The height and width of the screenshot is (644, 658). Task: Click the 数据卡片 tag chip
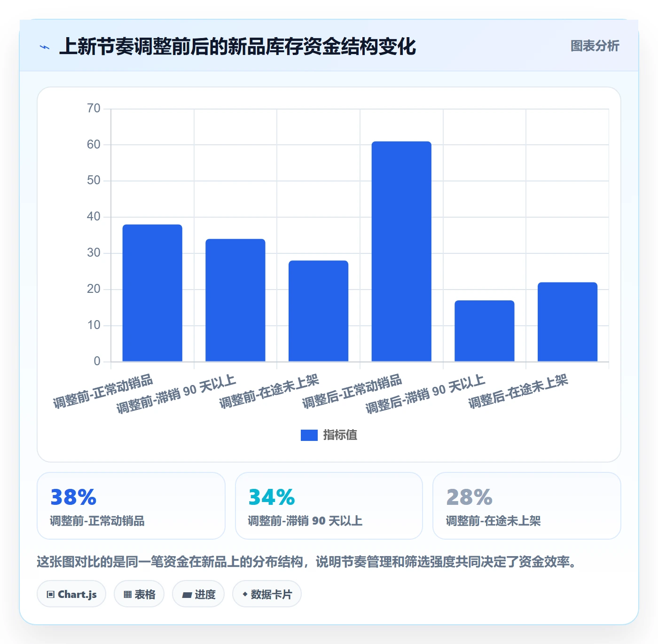tap(267, 594)
